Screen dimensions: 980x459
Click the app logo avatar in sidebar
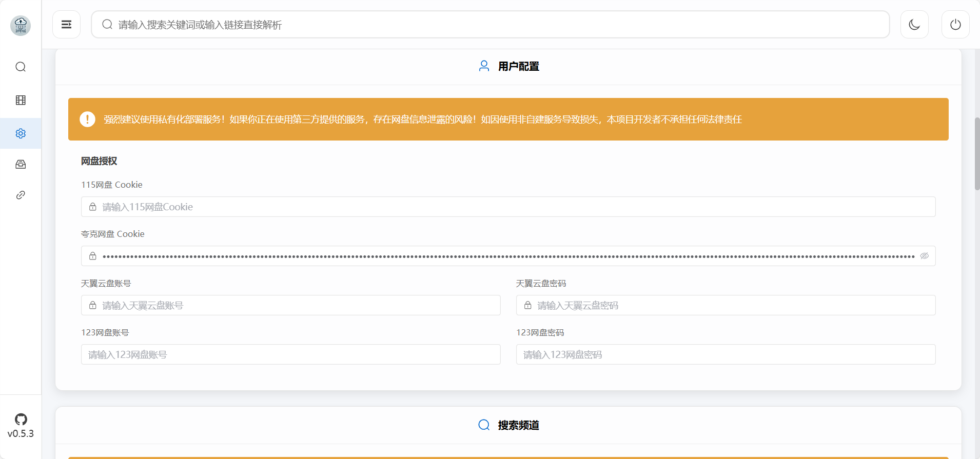[21, 25]
